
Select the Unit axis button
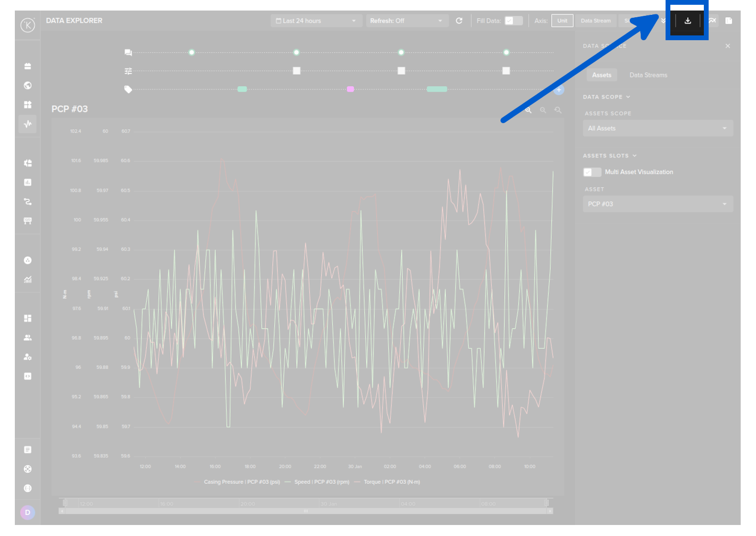coord(562,21)
